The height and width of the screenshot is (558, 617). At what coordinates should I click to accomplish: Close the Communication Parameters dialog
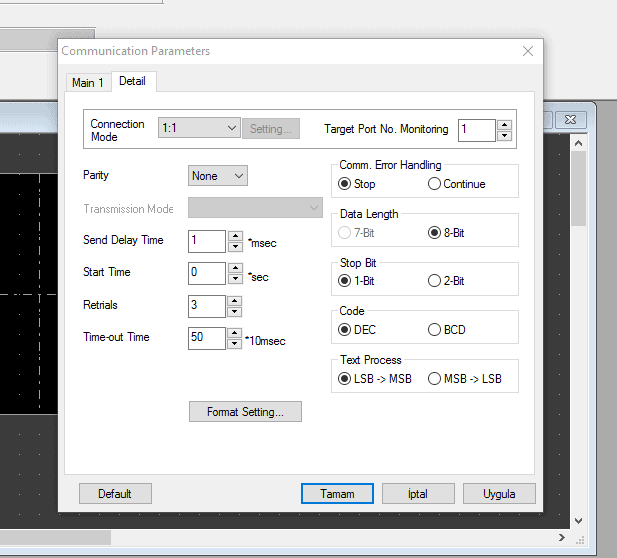click(x=528, y=51)
